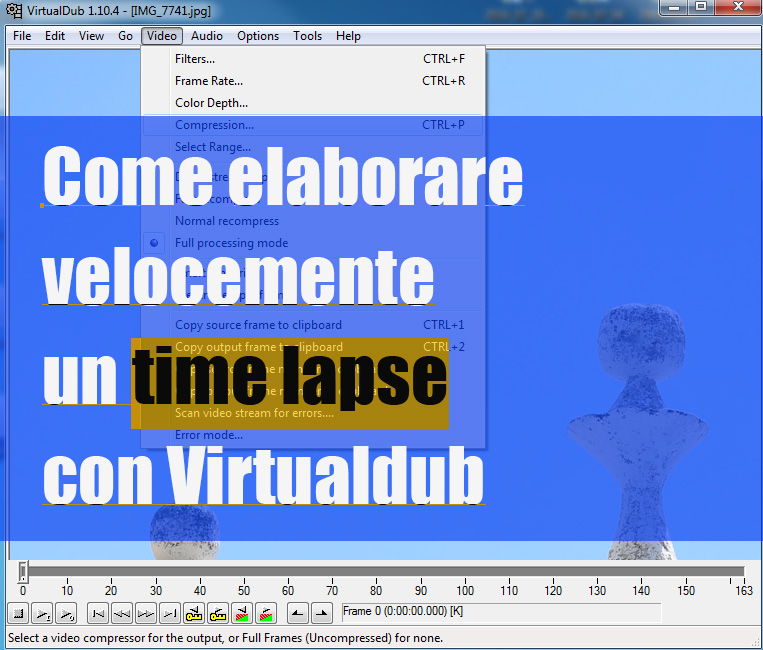Step forward with the fast-forward button
The height and width of the screenshot is (650, 763).
[x=145, y=614]
